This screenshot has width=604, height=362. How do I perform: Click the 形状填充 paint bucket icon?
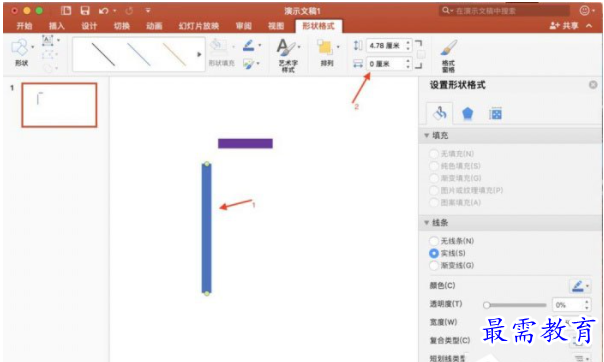coord(218,46)
